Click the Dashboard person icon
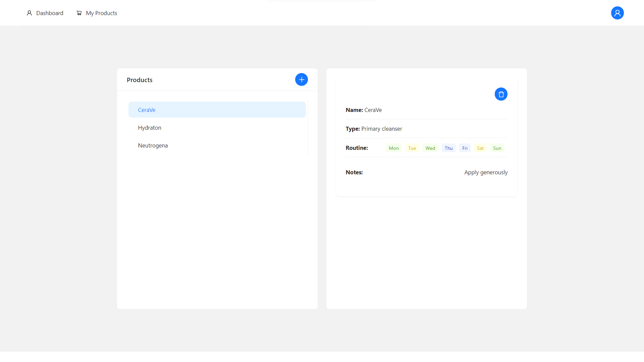This screenshot has height=362, width=644. pyautogui.click(x=30, y=13)
